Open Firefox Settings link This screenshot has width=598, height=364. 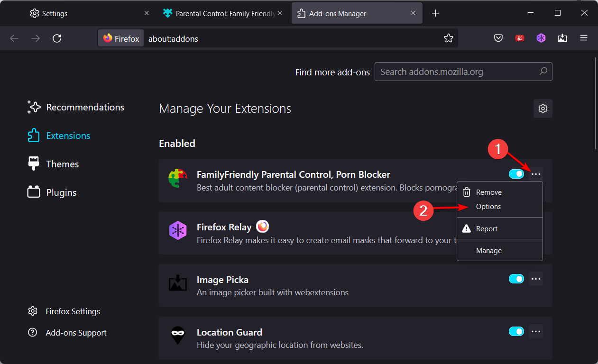pyautogui.click(x=64, y=311)
